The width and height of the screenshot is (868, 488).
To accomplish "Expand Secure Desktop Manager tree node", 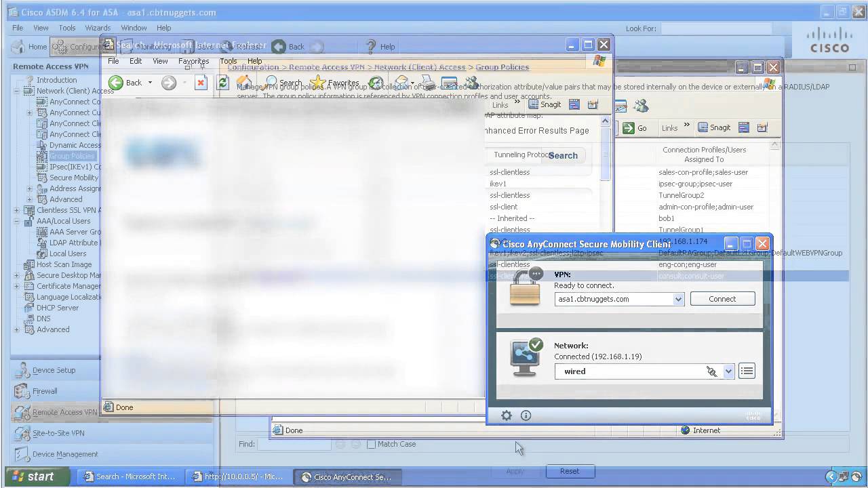I will 17,275.
